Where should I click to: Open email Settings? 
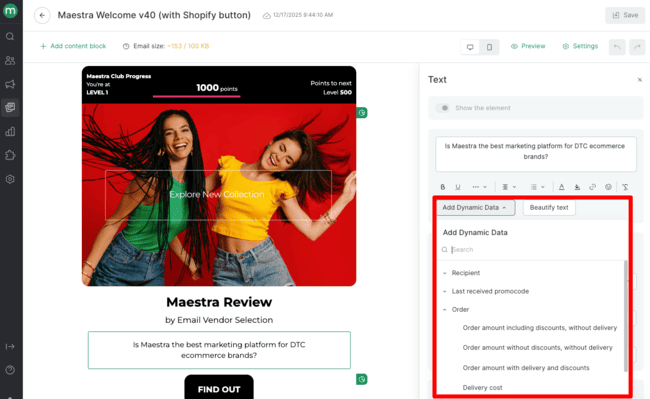point(580,46)
